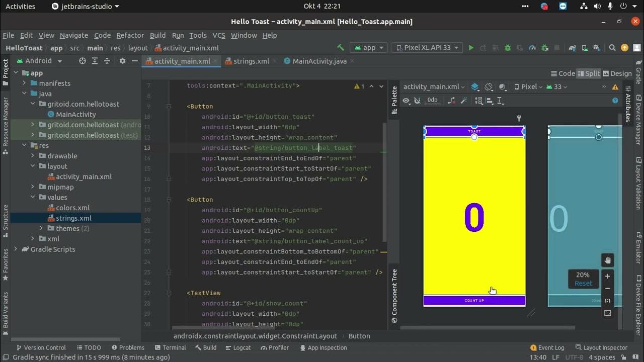
Task: Open the Terminal tool window
Action: tap(171, 347)
